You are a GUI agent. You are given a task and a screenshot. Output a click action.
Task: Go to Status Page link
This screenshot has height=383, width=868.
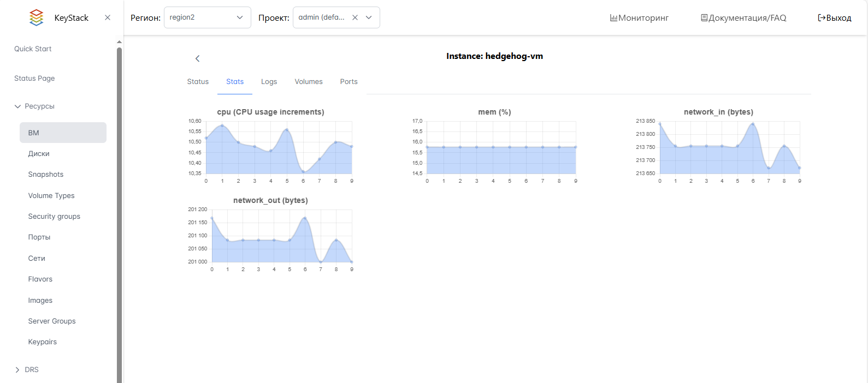pos(34,78)
